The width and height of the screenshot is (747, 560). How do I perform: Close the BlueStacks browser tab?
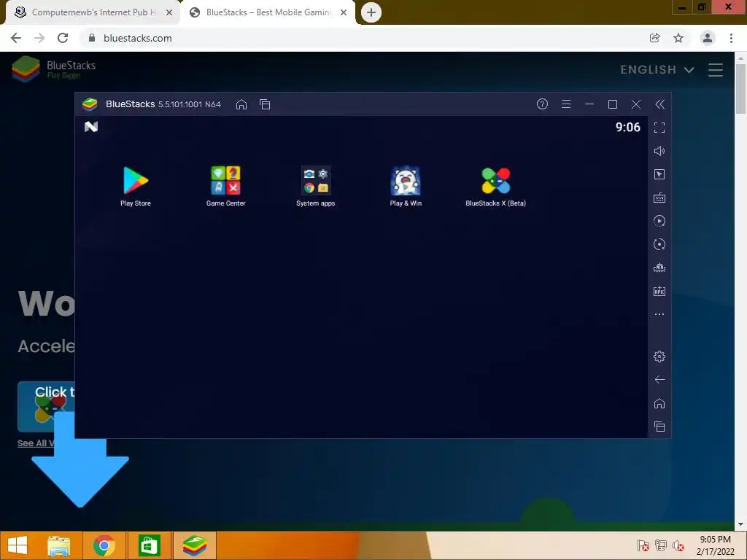point(344,12)
